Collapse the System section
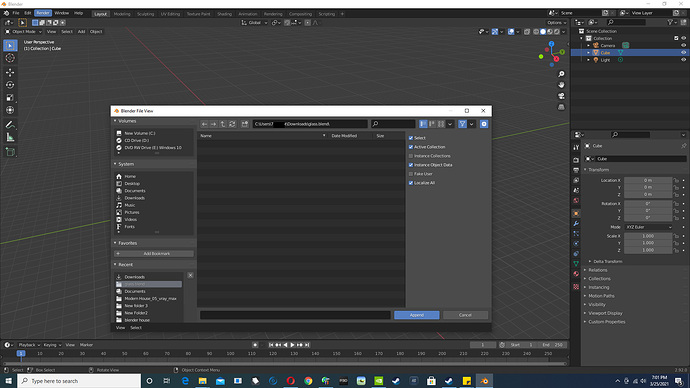This screenshot has height=388, width=690. (x=125, y=164)
